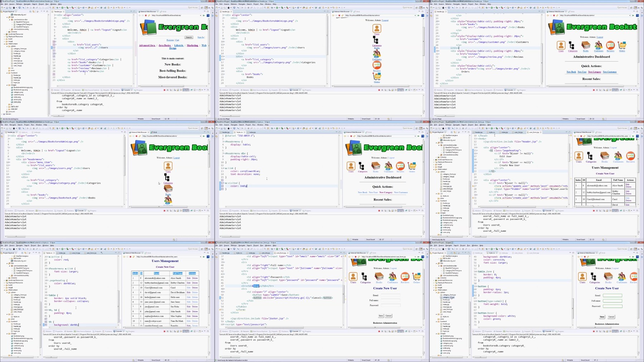This screenshot has width=644, height=362.
Task: Click Save button in bottom-middle Create New User form
Action: 381,316
